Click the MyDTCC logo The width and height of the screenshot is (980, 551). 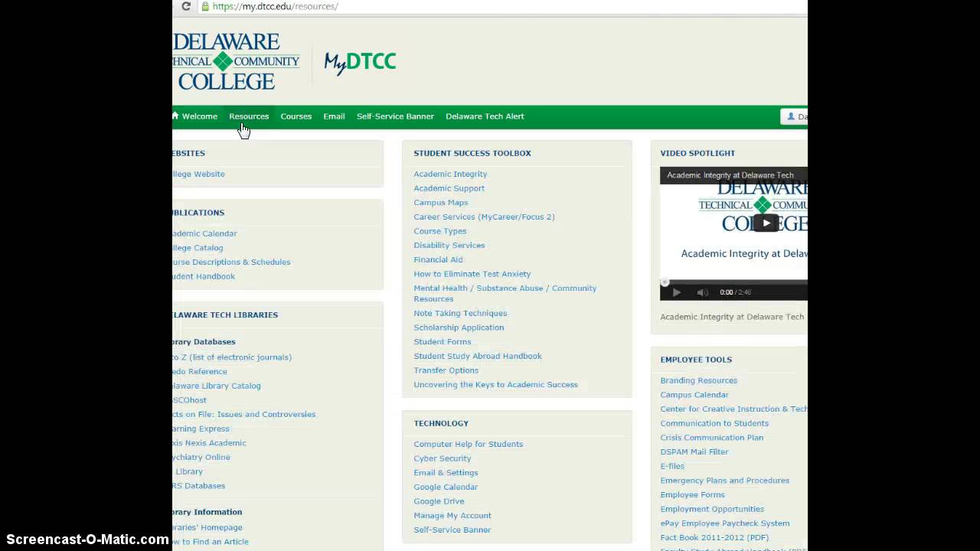click(x=360, y=62)
